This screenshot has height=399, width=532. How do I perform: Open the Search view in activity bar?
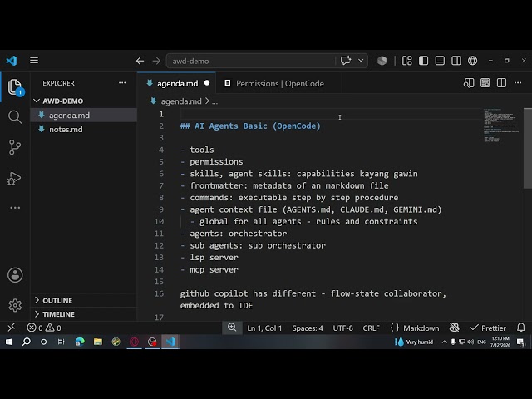15,117
